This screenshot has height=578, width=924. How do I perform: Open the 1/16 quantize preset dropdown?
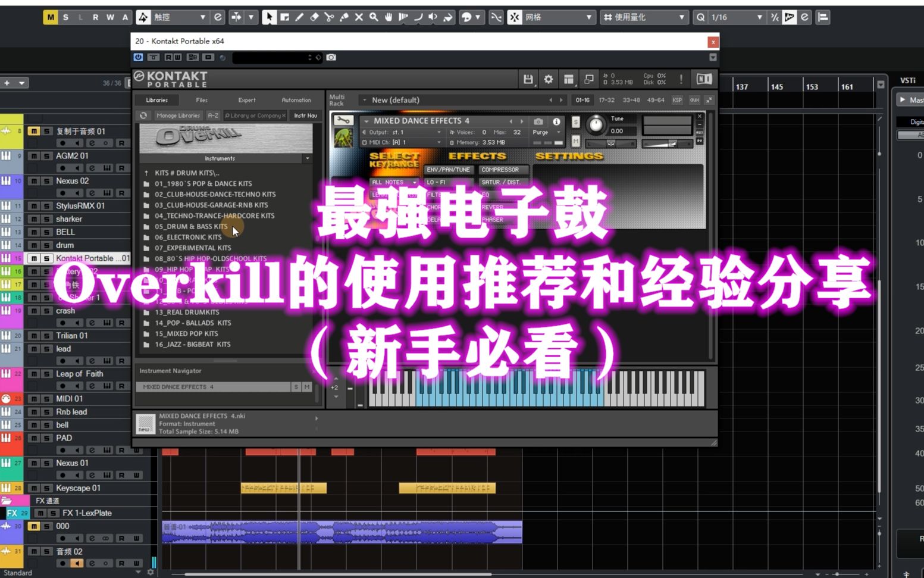pyautogui.click(x=737, y=17)
